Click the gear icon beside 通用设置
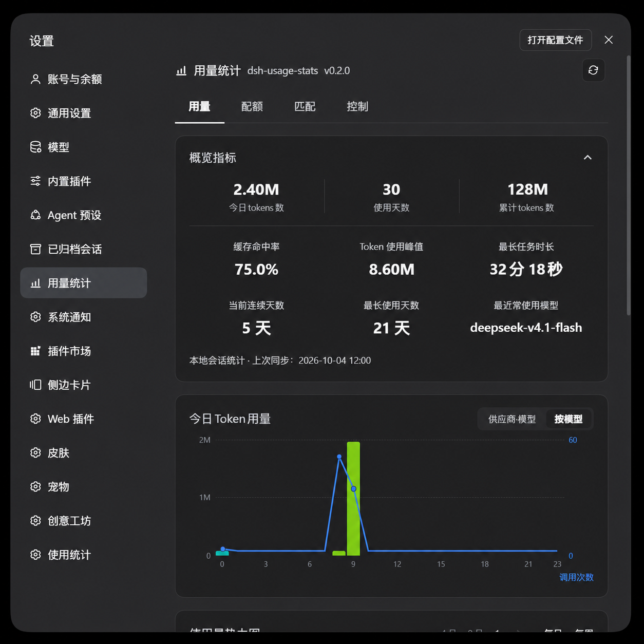The width and height of the screenshot is (644, 644). (35, 113)
